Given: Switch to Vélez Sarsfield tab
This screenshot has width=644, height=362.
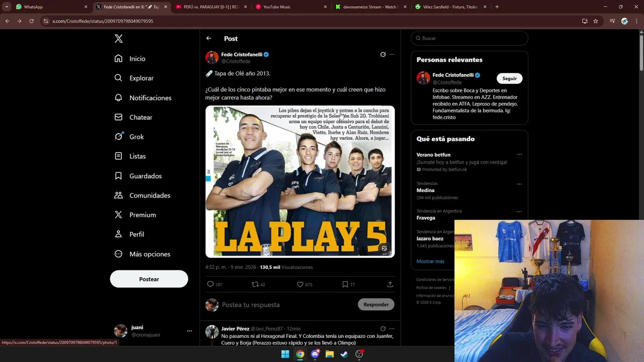Looking at the screenshot, I should click(x=450, y=7).
